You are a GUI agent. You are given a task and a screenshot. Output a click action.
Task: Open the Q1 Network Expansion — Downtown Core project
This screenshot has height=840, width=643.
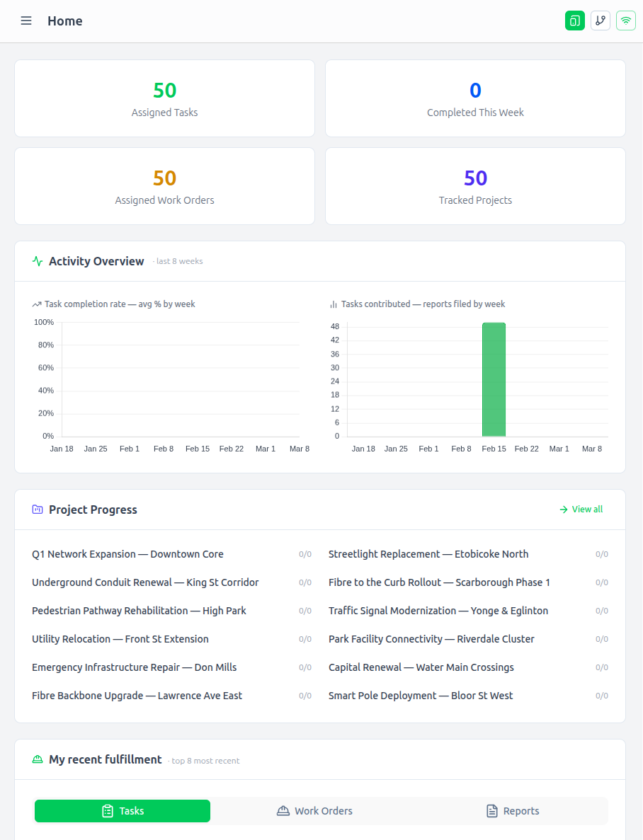(x=127, y=554)
